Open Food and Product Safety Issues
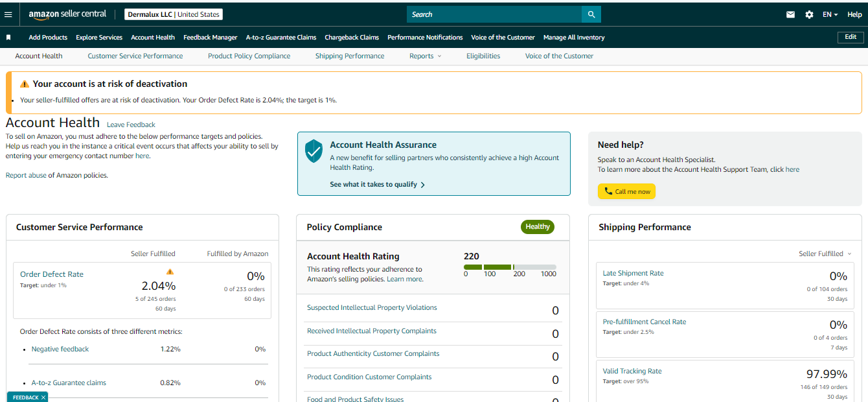The height and width of the screenshot is (402, 868). [355, 399]
